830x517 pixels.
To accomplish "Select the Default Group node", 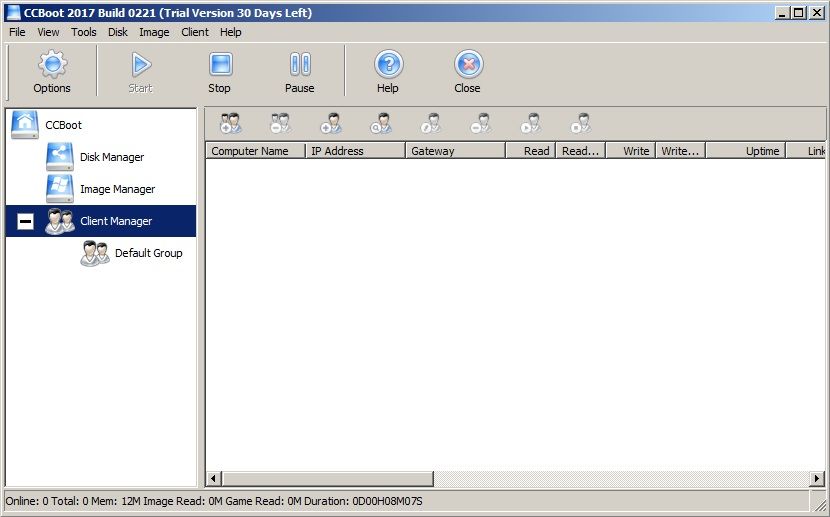I will tap(148, 253).
